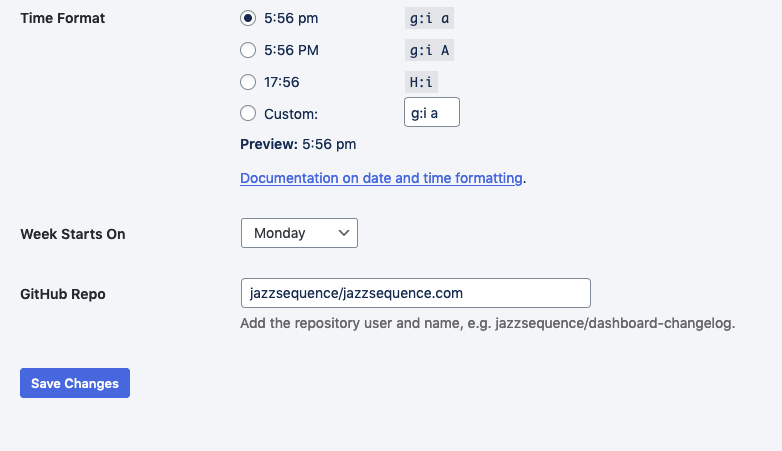Click the "Week Starts On" field label
Image resolution: width=782 pixels, height=451 pixels.
(x=73, y=234)
